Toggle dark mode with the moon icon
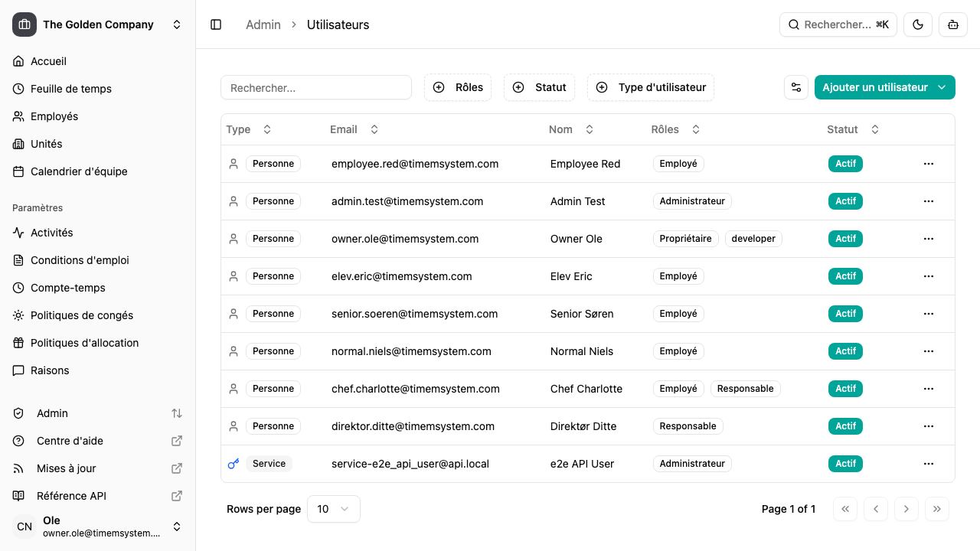Image resolution: width=980 pixels, height=551 pixels. [x=917, y=24]
